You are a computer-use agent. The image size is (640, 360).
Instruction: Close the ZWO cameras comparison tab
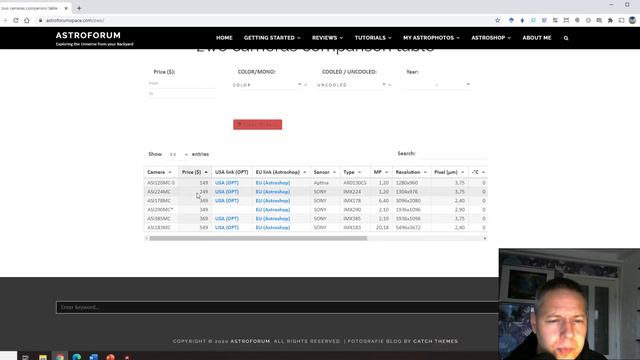(x=66, y=8)
